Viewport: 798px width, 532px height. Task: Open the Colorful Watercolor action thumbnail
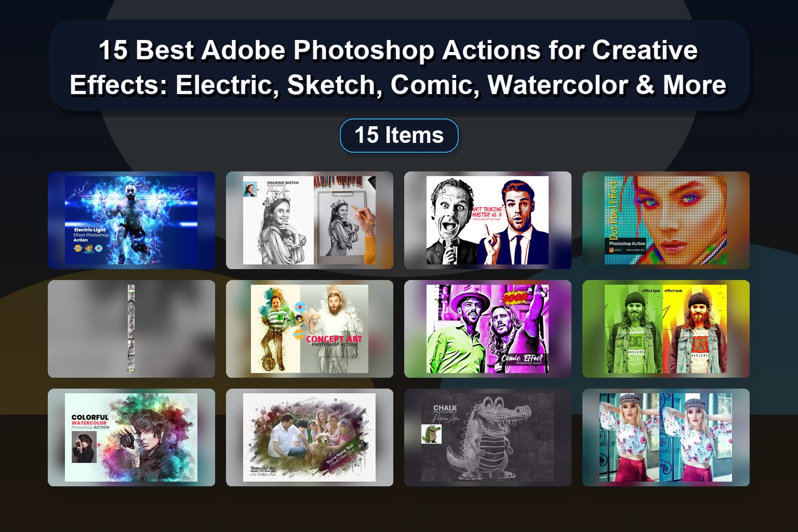pyautogui.click(x=131, y=437)
